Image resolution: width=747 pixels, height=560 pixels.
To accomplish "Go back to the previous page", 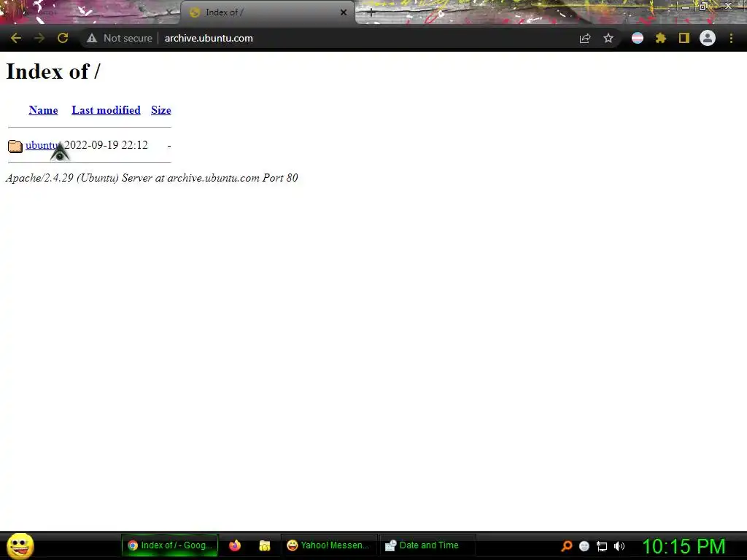I will point(16,38).
